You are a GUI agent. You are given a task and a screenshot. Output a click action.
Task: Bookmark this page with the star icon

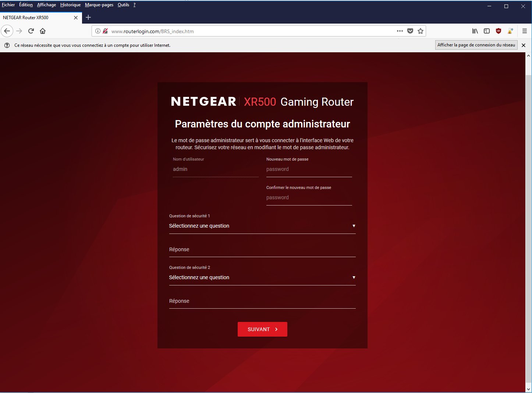[421, 31]
